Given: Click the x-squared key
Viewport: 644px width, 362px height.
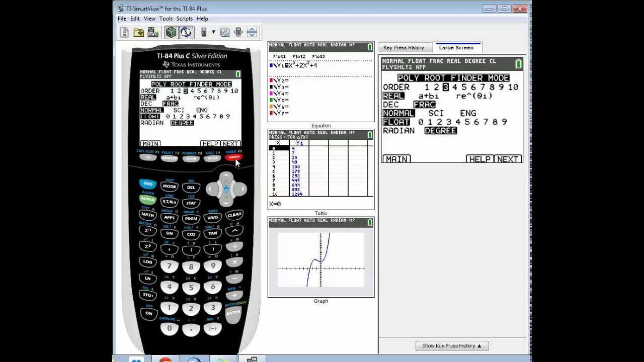Looking at the screenshot, I should tap(147, 246).
